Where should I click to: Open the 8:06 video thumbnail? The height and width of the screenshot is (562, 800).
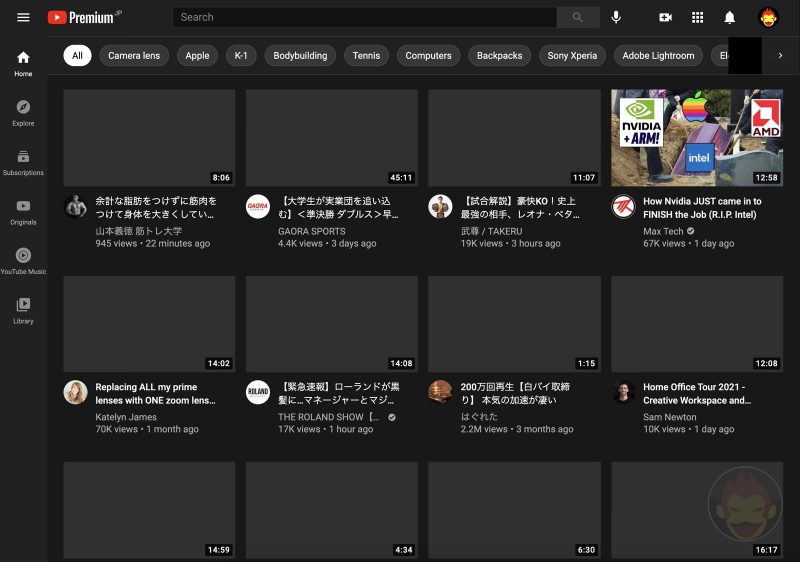(x=149, y=138)
